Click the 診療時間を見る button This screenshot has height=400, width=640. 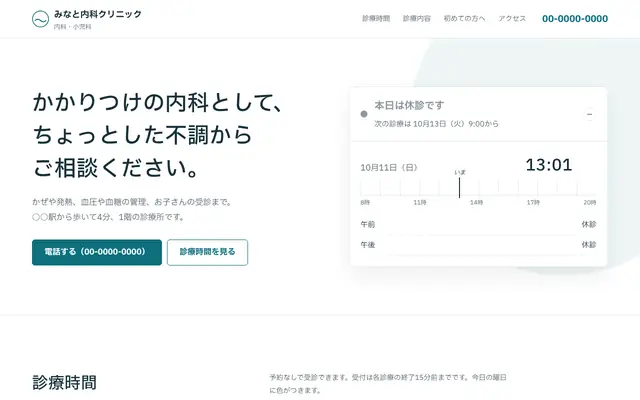click(x=207, y=252)
